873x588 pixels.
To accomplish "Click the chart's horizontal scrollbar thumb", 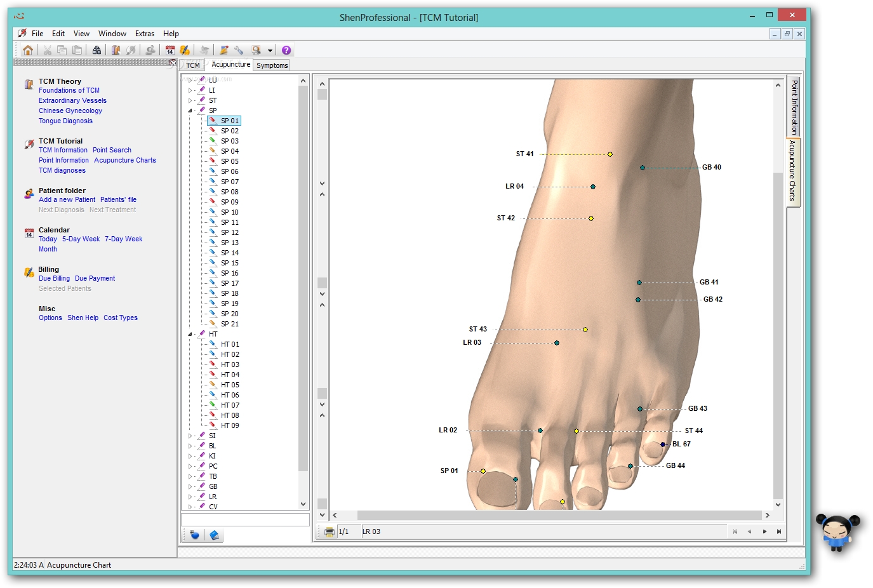I will click(559, 515).
